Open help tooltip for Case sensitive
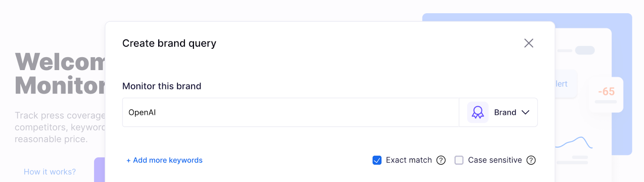The width and height of the screenshot is (644, 182). click(531, 160)
